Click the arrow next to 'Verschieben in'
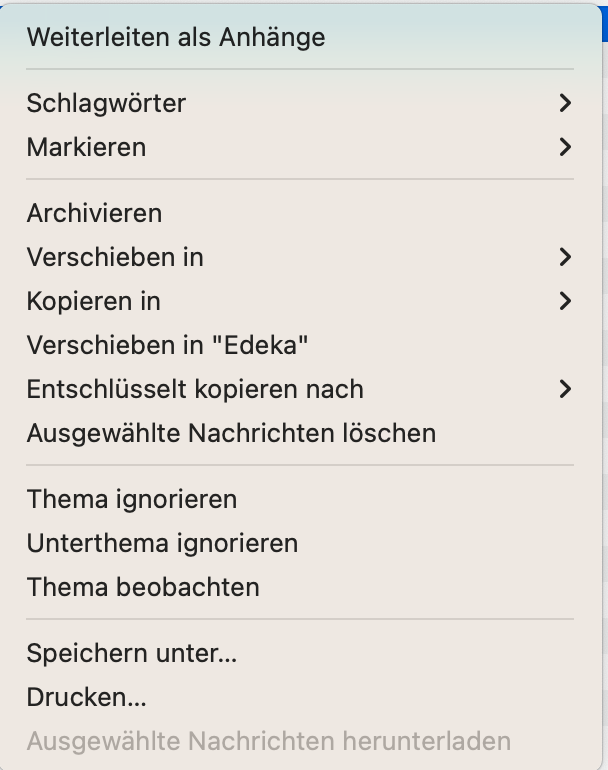608x770 pixels. [x=565, y=257]
